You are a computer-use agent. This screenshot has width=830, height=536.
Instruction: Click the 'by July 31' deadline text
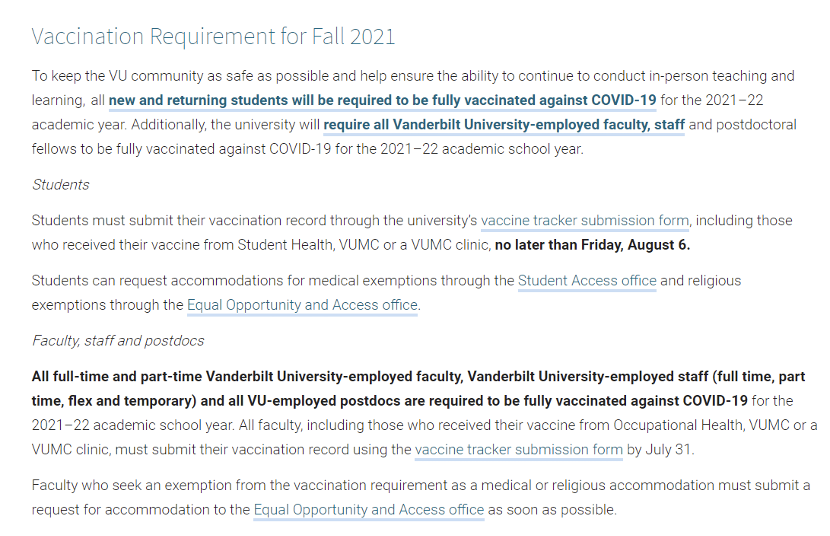coord(660,450)
